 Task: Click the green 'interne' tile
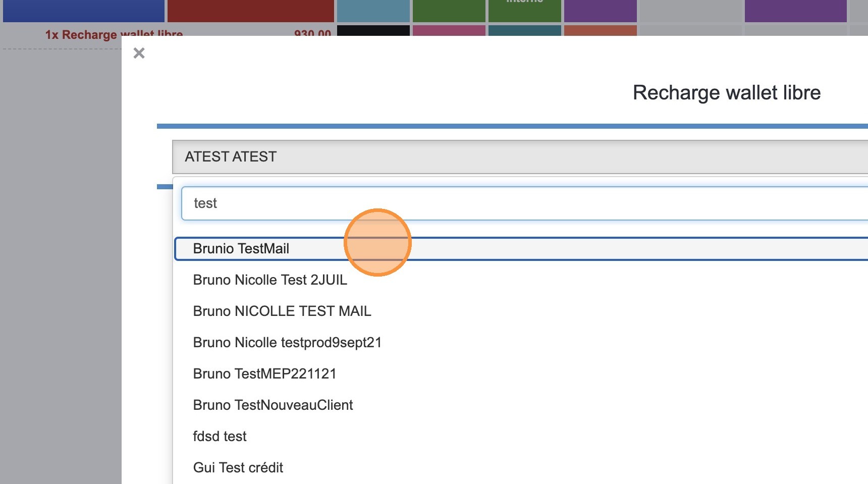tap(525, 11)
